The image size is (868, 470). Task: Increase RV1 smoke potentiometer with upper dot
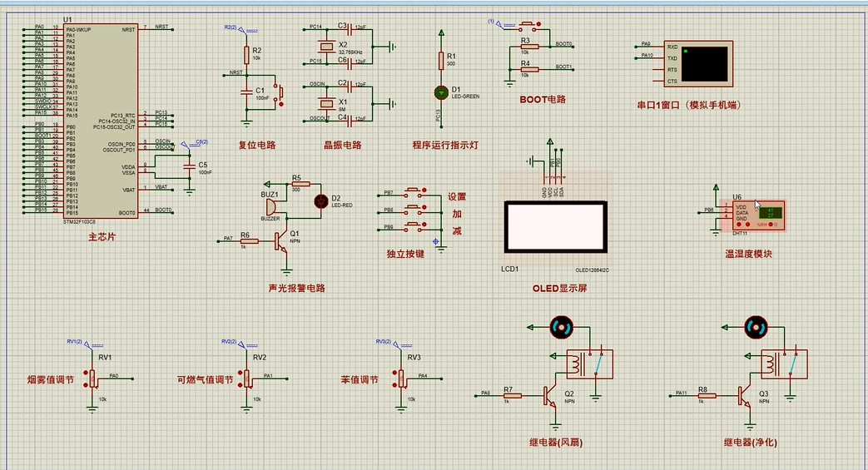coord(86,374)
